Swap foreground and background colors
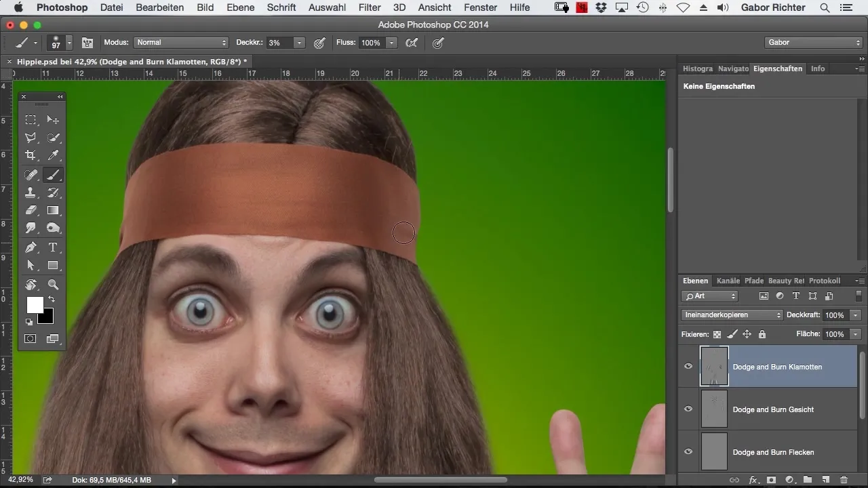Viewport: 868px width, 488px height. point(52,299)
